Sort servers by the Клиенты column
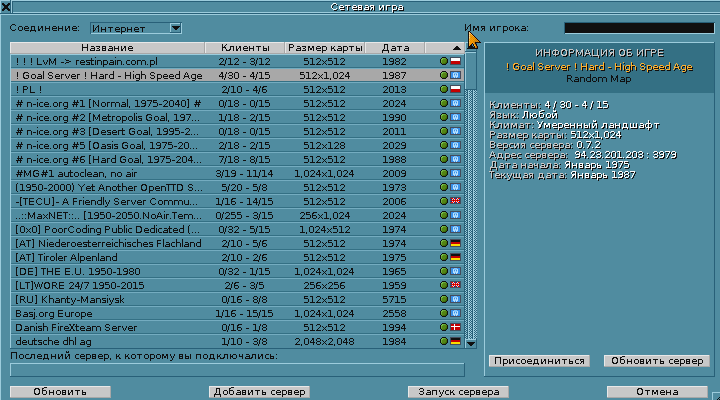The width and height of the screenshot is (720, 400). pyautogui.click(x=245, y=48)
